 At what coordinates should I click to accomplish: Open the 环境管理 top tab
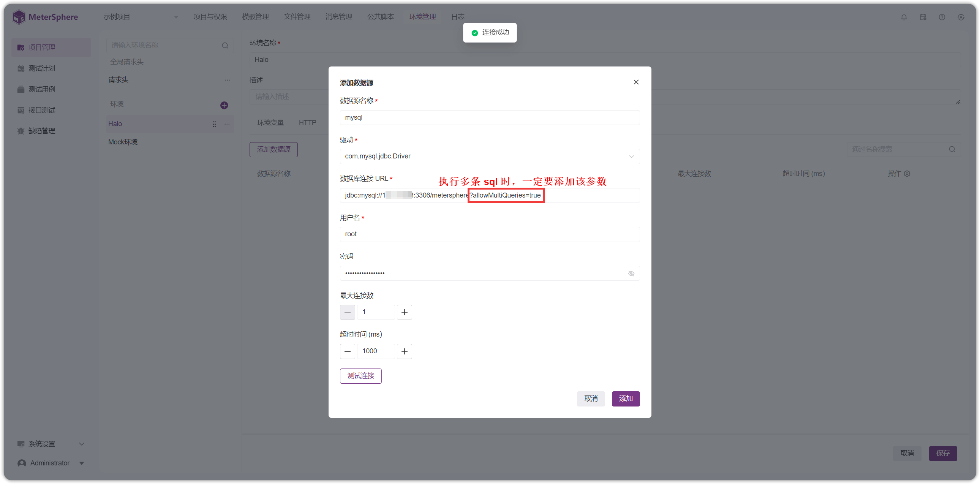422,17
